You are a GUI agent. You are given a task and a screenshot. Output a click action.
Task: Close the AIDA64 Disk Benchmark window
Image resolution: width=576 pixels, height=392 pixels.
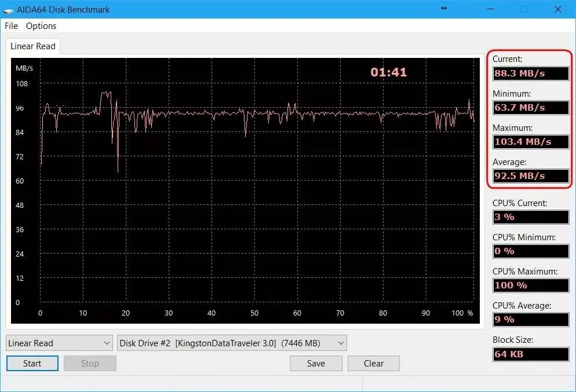tap(558, 9)
